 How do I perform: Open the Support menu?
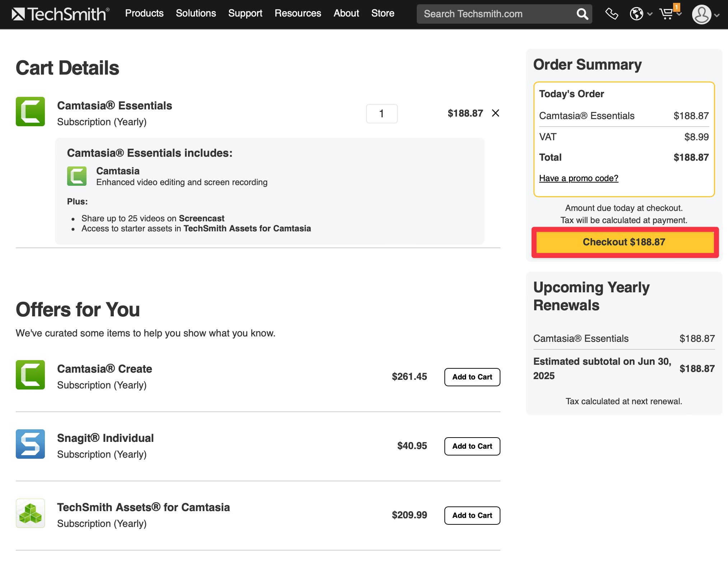point(245,13)
